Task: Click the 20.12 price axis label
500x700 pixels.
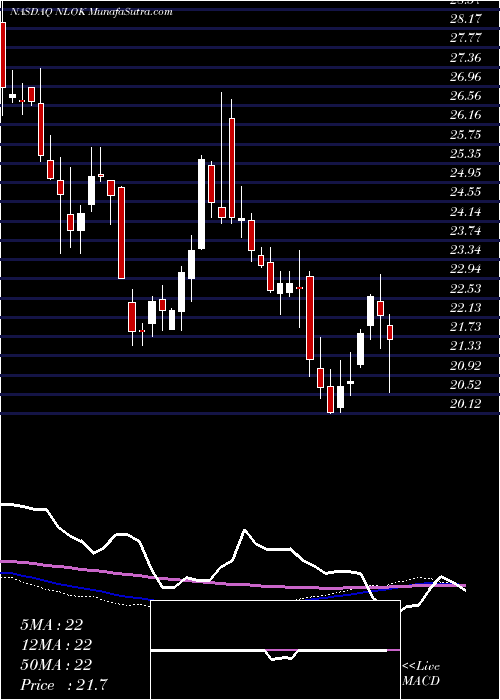Action: (x=466, y=405)
